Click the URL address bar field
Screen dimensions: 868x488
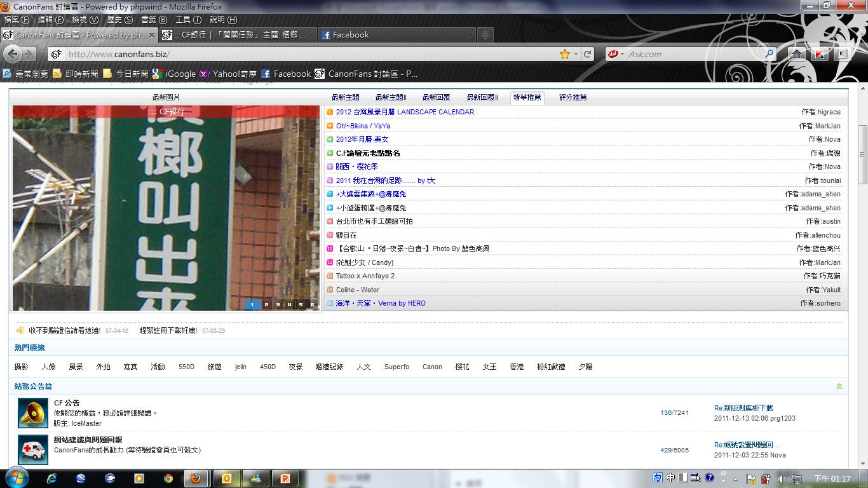coord(310,54)
